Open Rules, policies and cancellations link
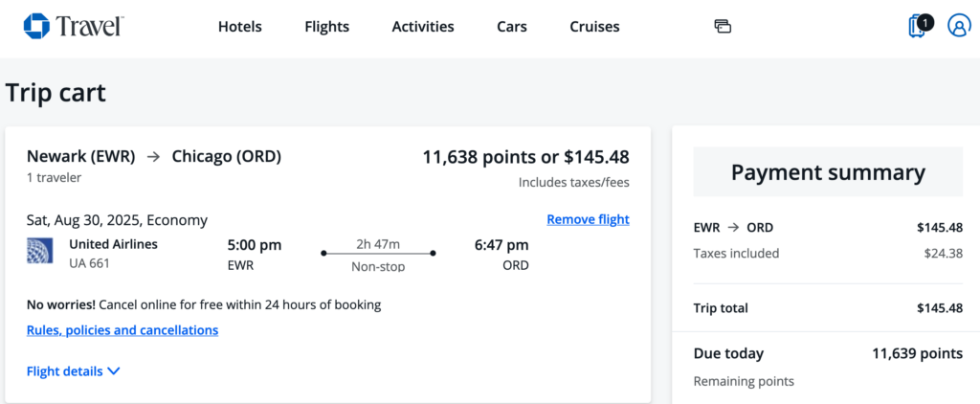The image size is (980, 404). coord(122,330)
